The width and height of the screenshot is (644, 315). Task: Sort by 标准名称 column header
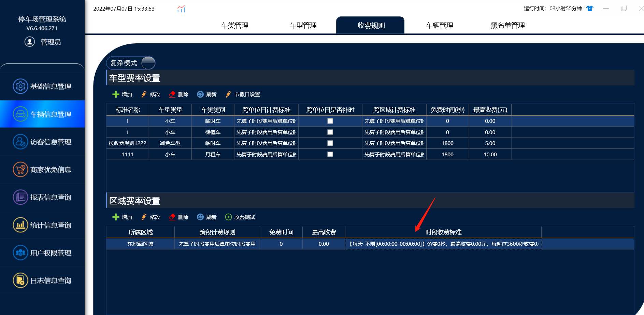click(x=128, y=110)
